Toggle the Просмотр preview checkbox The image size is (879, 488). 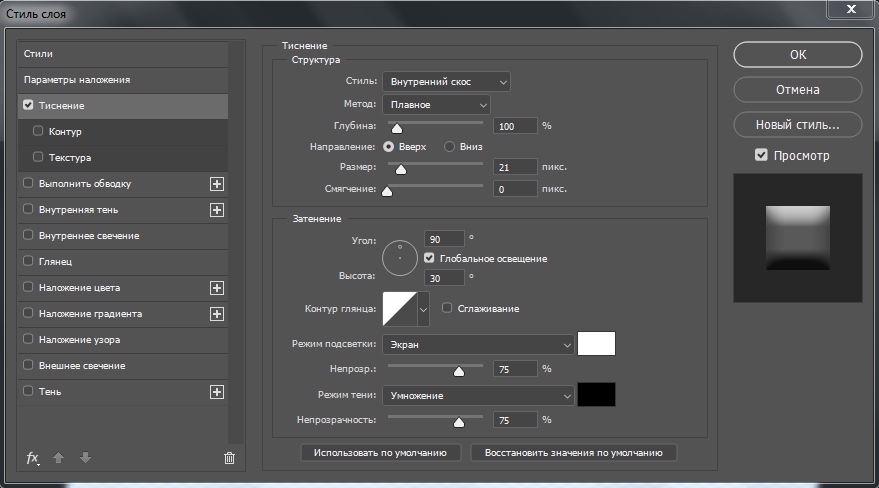[x=761, y=155]
